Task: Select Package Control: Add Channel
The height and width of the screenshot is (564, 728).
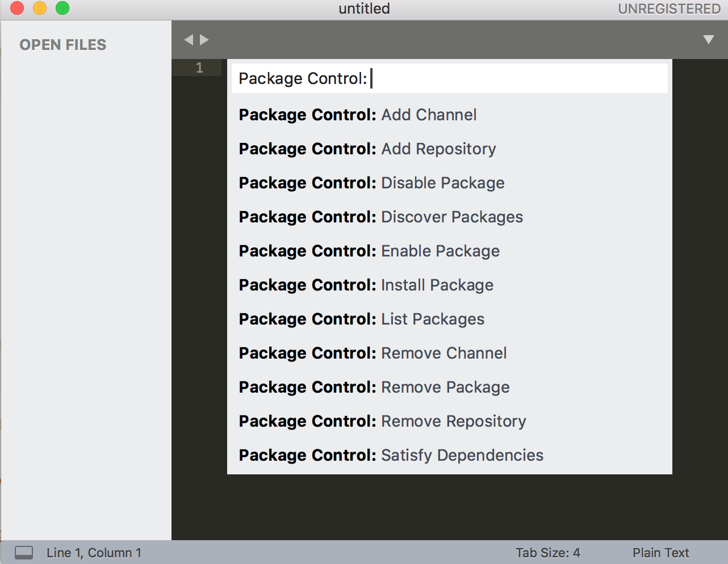Action: pyautogui.click(x=449, y=115)
